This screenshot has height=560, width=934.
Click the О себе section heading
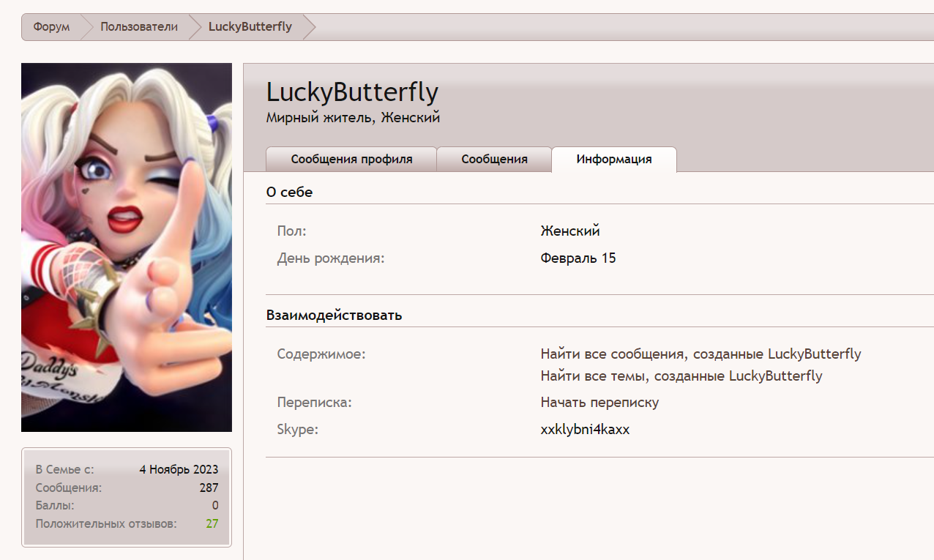click(289, 193)
